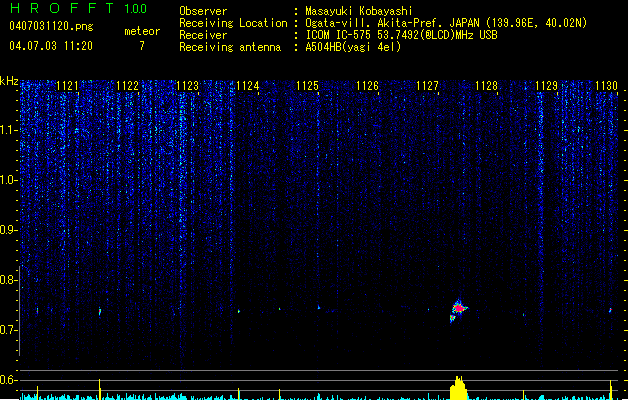The width and height of the screenshot is (629, 400).
Task: Click the 0.6 kHz frequency label
Action: 8,380
